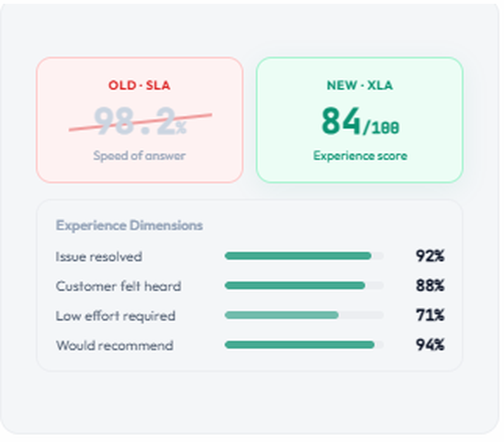The height and width of the screenshot is (442, 504).
Task: Click the Customer felt heard progress bar
Action: tap(303, 286)
